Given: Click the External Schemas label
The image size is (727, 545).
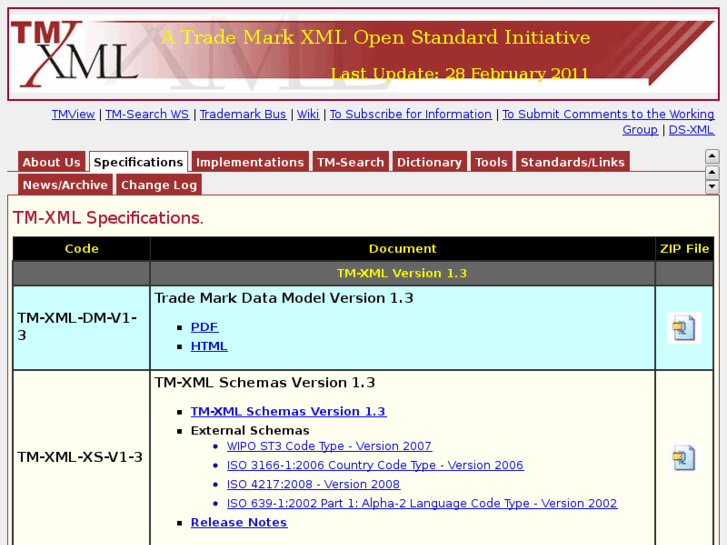Looking at the screenshot, I should [x=250, y=430].
